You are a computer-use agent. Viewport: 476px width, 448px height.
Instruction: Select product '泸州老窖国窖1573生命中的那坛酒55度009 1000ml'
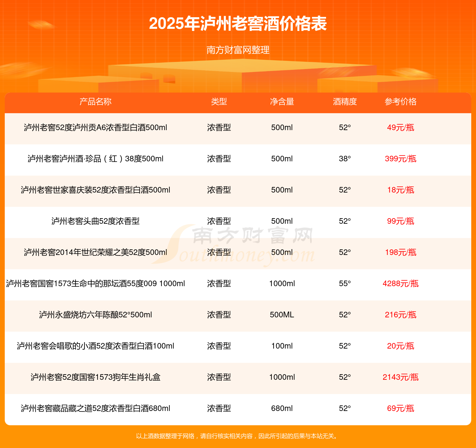tap(95, 284)
